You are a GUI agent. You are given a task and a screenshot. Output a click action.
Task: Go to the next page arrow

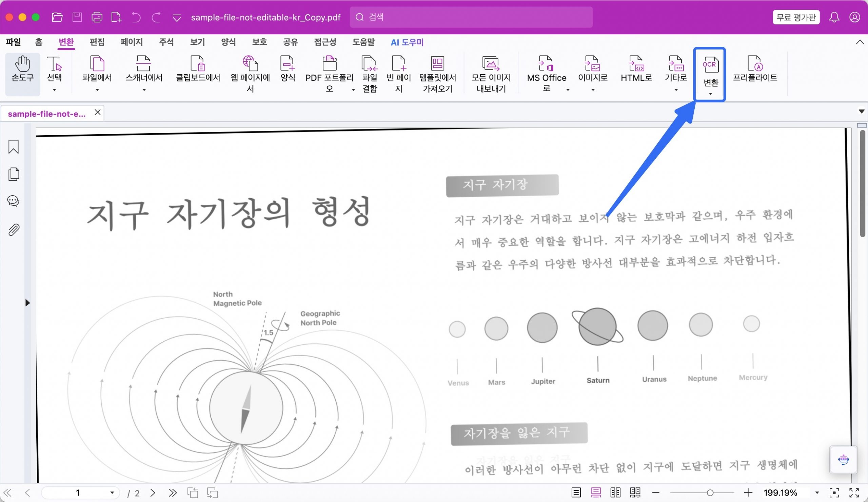[x=153, y=493]
